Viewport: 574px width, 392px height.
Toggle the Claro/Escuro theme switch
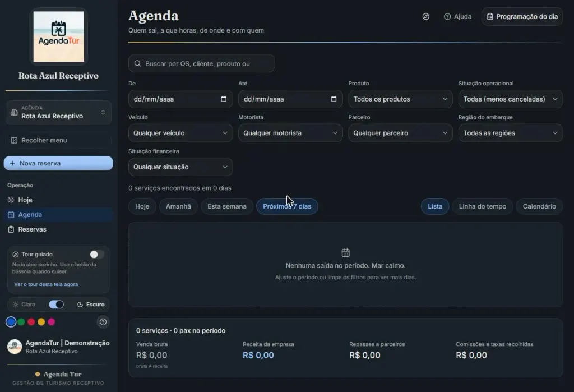pyautogui.click(x=57, y=305)
